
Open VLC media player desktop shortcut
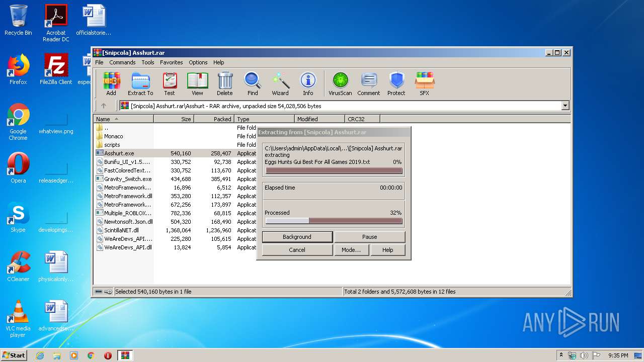18,319
